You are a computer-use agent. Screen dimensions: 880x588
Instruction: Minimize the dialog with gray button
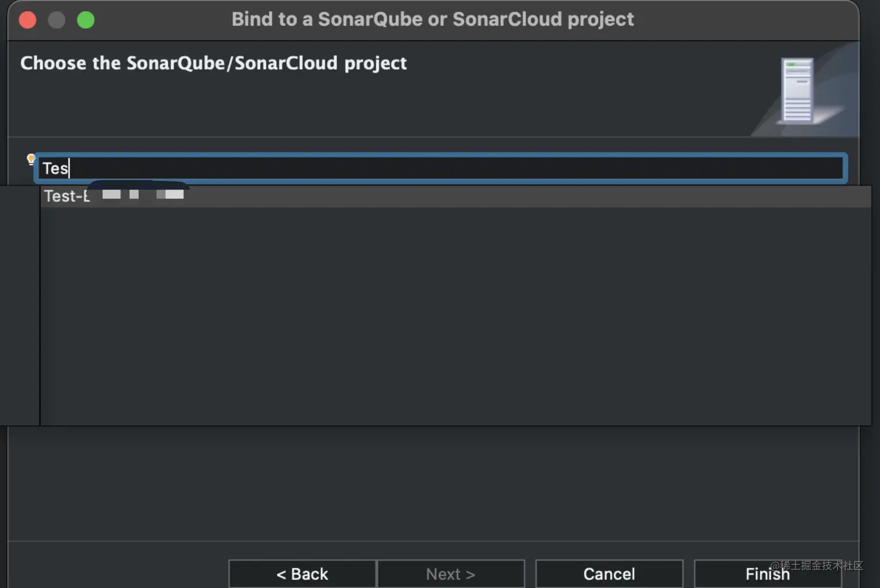[56, 20]
